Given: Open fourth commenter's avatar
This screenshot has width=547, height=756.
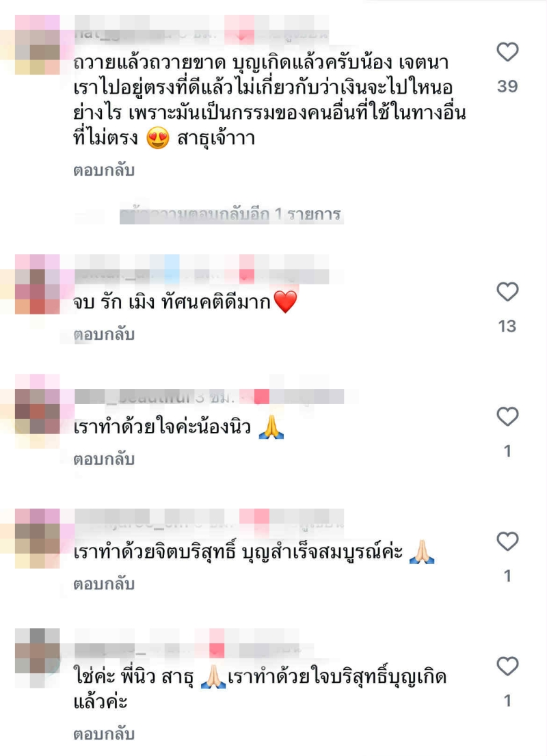Looking at the screenshot, I should pyautogui.click(x=38, y=539).
